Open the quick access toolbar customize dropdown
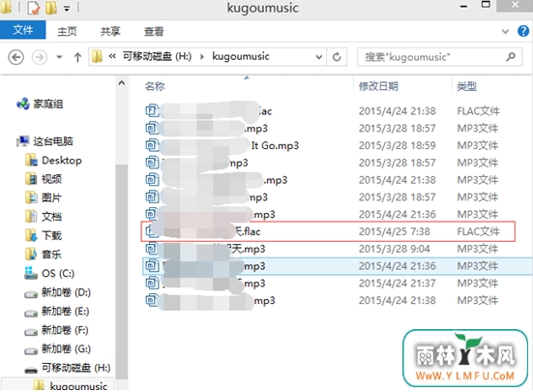The height and width of the screenshot is (392, 533). point(67,9)
